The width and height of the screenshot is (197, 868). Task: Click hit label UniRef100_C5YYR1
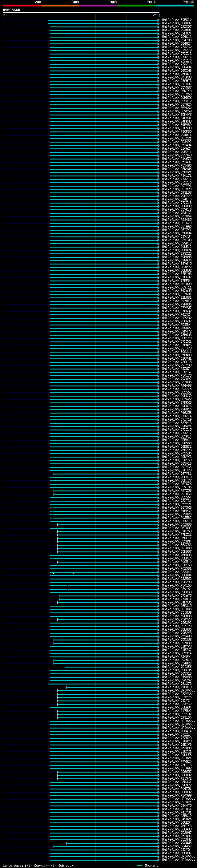click(177, 504)
